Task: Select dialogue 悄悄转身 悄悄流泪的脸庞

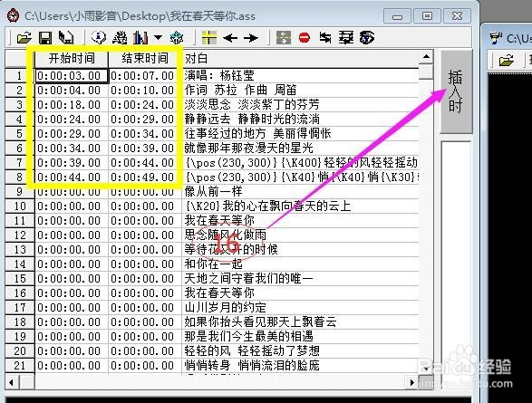Action: tap(301, 366)
